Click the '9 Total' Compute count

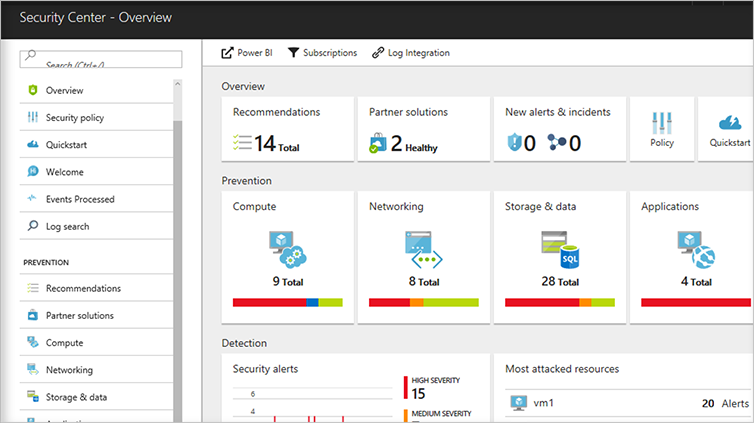(288, 282)
